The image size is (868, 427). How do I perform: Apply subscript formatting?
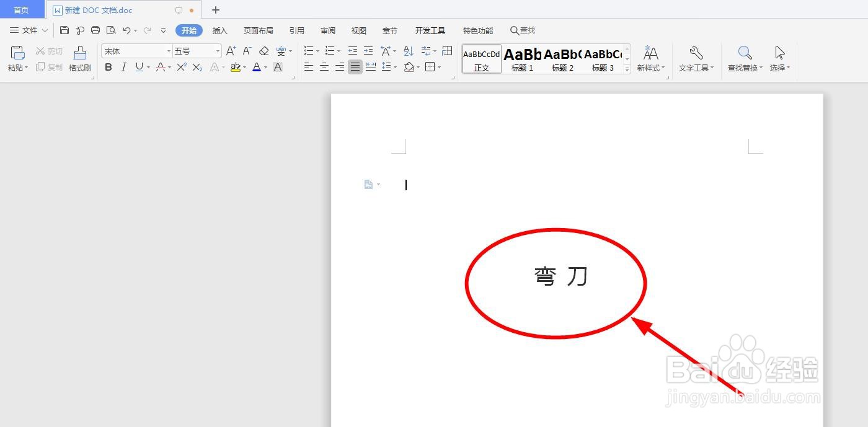[x=197, y=67]
